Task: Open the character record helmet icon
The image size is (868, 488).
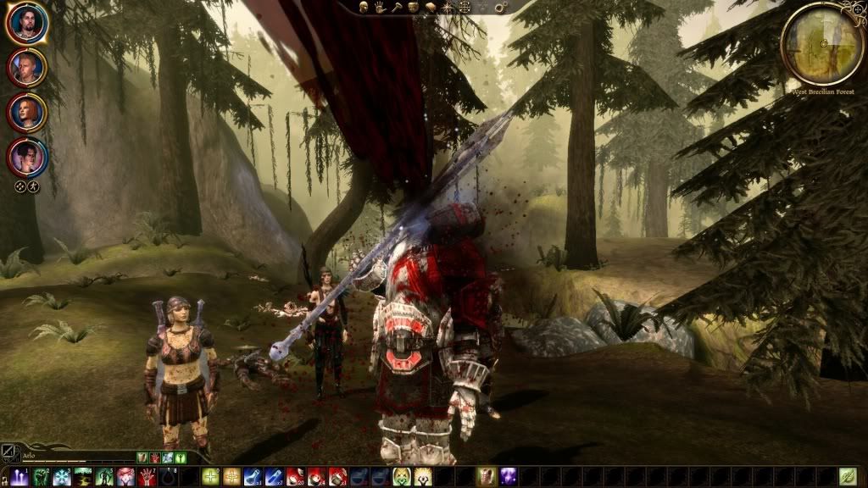Action: [366, 7]
